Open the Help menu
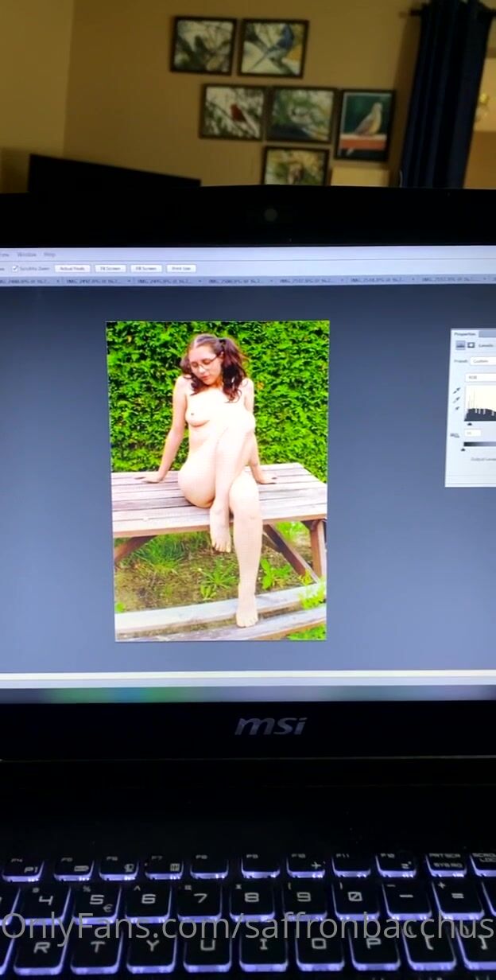Screen dimensions: 496x980 pos(49,255)
